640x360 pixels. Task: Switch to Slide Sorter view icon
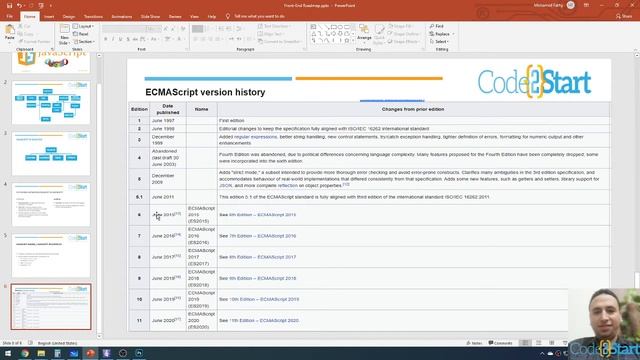tap(539, 343)
